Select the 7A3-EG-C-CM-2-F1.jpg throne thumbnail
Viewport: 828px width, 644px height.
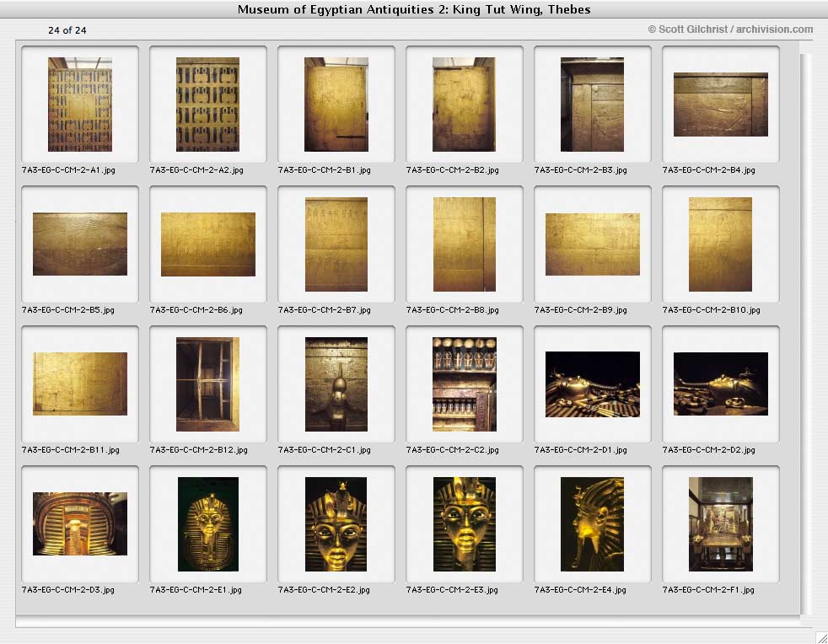(x=721, y=524)
